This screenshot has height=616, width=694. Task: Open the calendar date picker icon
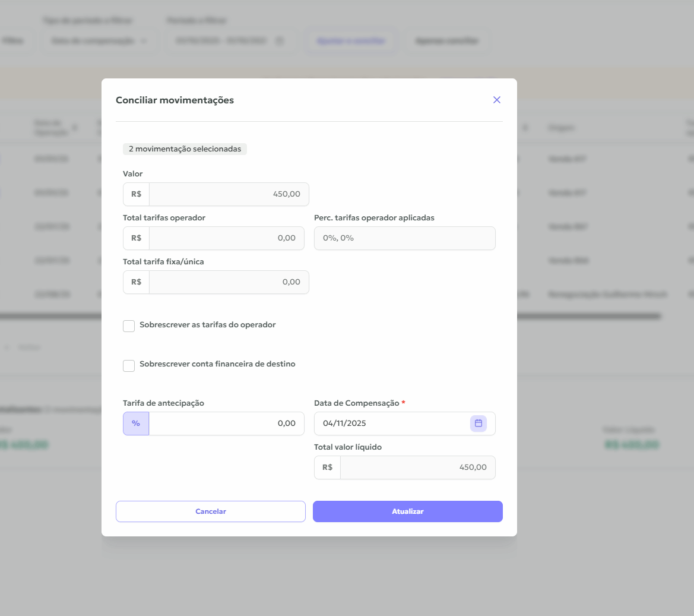[x=478, y=424]
